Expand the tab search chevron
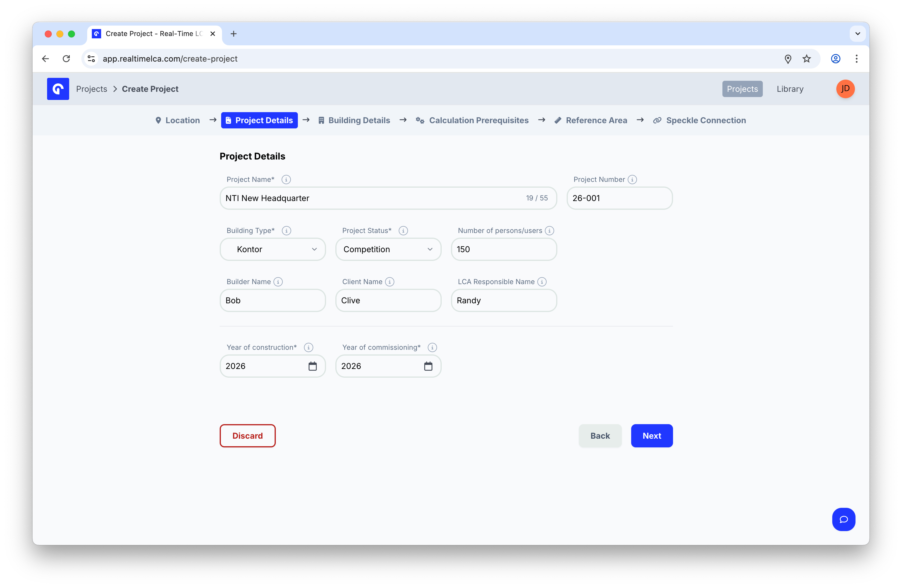The image size is (902, 588). [858, 34]
